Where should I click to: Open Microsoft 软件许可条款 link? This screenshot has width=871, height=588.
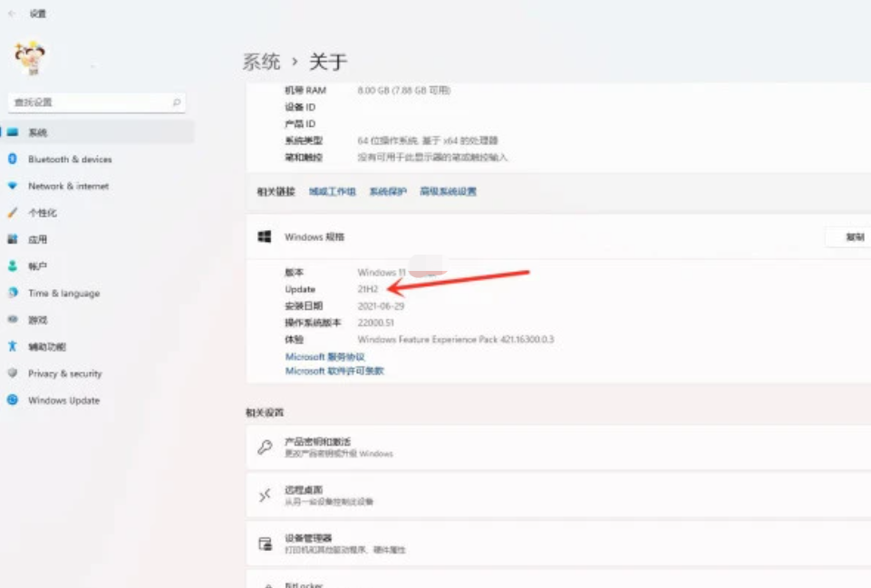tap(334, 371)
